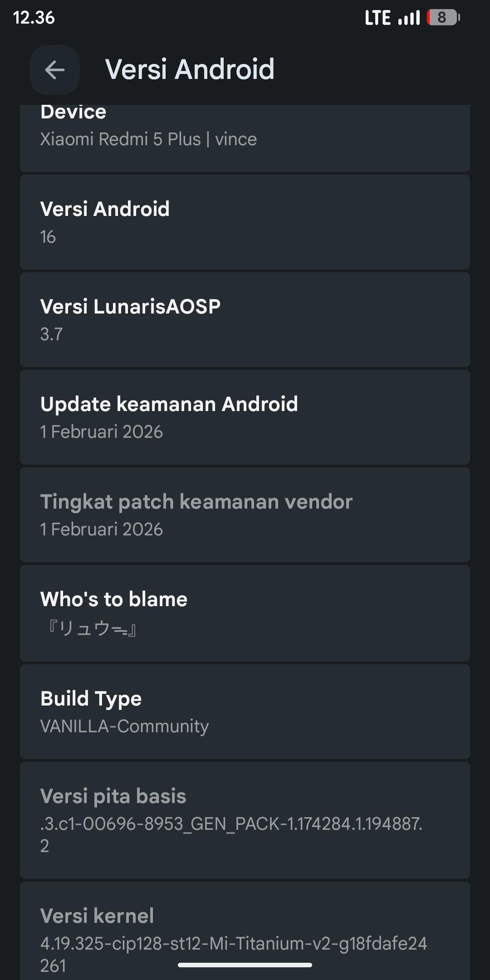This screenshot has height=980, width=490.
Task: Open the Device Xiaomi Redmi 5 Plus entry
Action: pyautogui.click(x=245, y=136)
